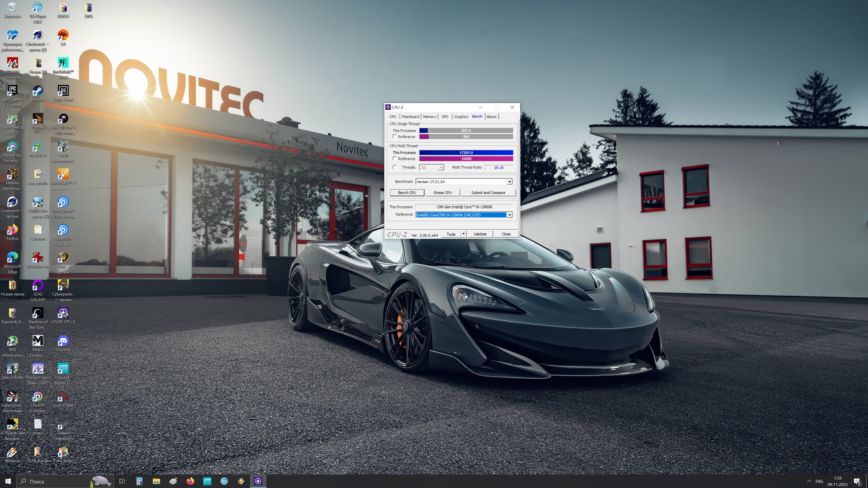Click Firefox icon in the taskbar
The width and height of the screenshot is (868, 488).
(190, 481)
